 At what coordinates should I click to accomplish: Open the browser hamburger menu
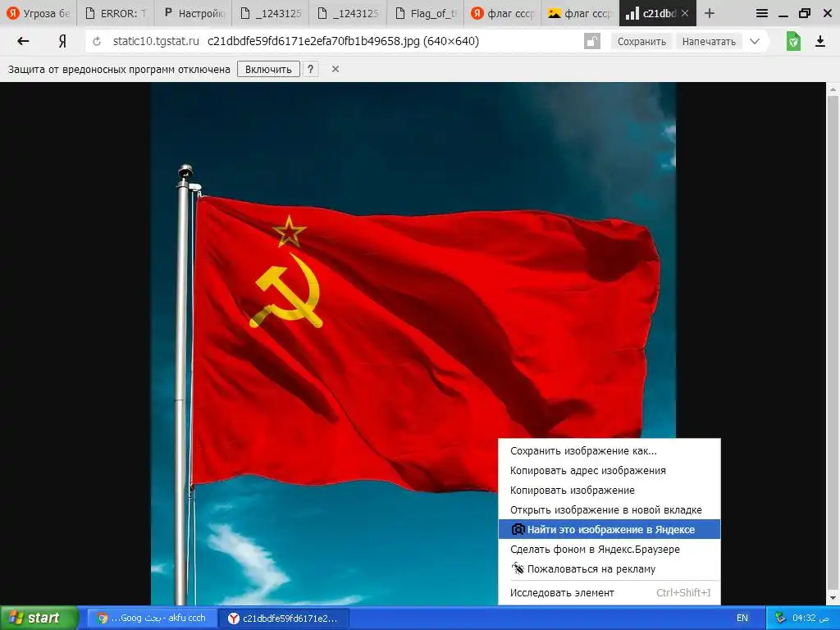762,13
